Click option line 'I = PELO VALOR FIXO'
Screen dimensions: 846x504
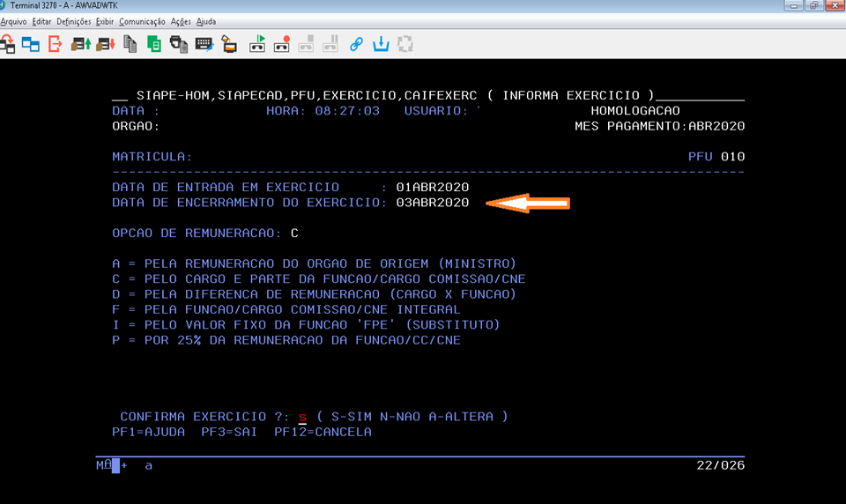[306, 325]
